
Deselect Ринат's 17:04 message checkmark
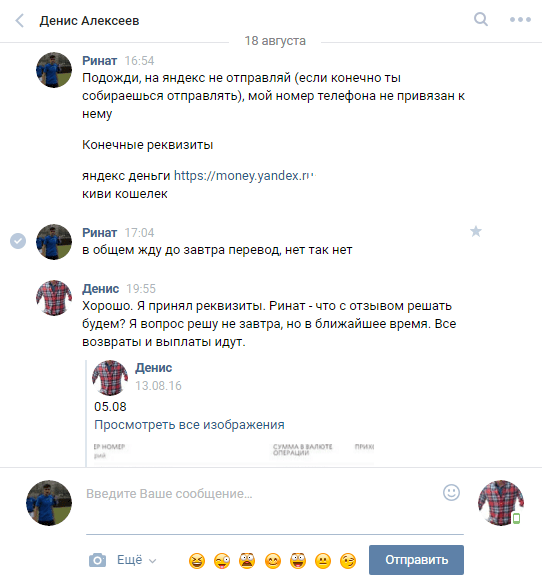(x=18, y=241)
